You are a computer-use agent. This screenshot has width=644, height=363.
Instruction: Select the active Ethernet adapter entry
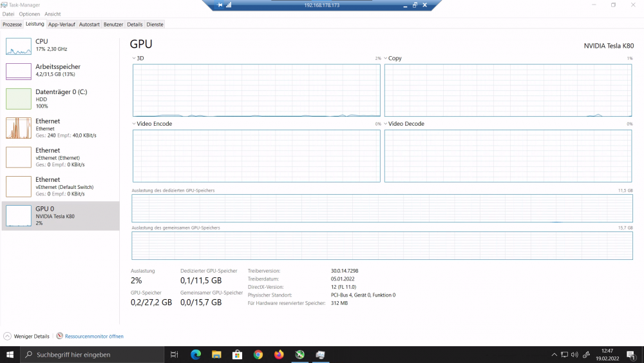point(61,128)
